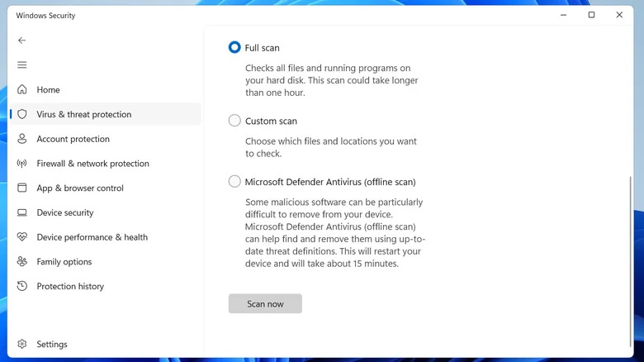Click the Protection history clock icon
The image size is (644, 362).
click(21, 287)
